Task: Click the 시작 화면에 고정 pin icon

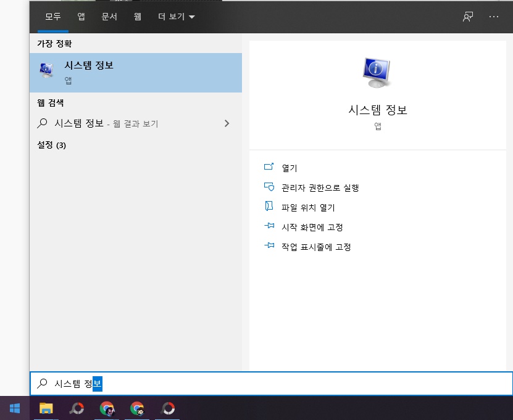Action: coord(269,226)
